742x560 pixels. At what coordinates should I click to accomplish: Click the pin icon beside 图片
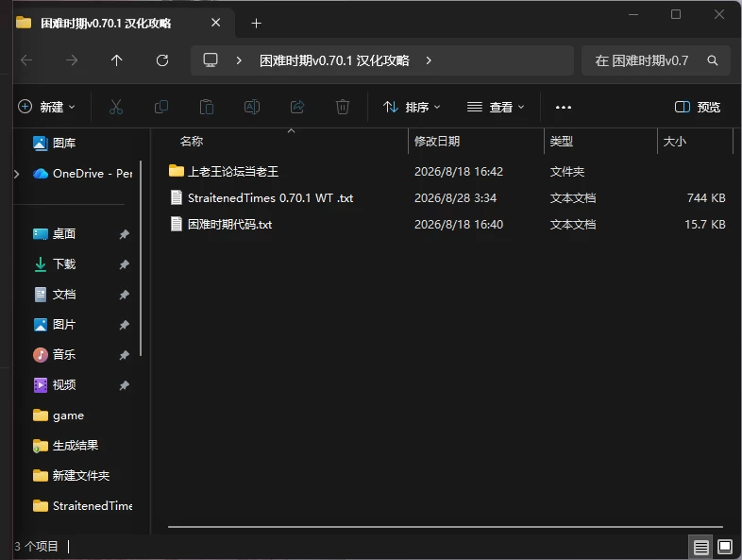click(124, 325)
